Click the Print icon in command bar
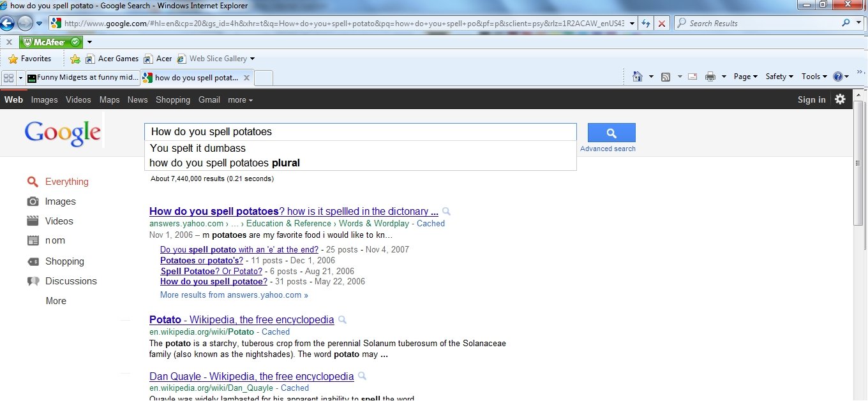This screenshot has height=401, width=868. 710,77
